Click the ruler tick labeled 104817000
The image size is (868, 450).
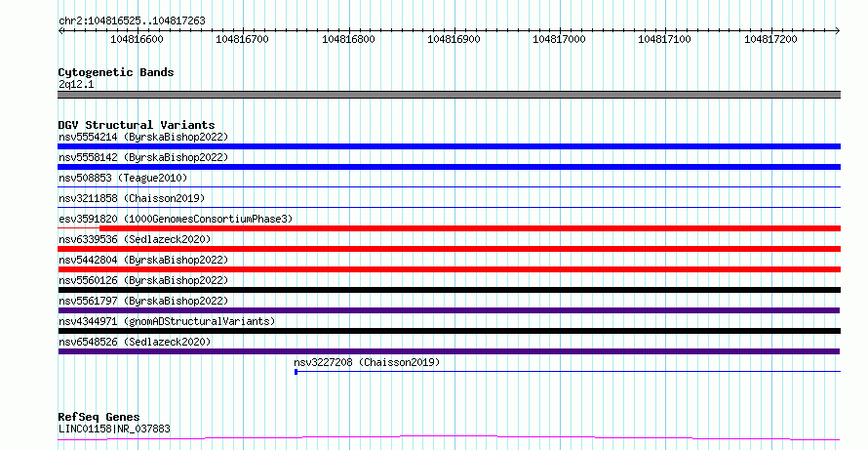(559, 39)
